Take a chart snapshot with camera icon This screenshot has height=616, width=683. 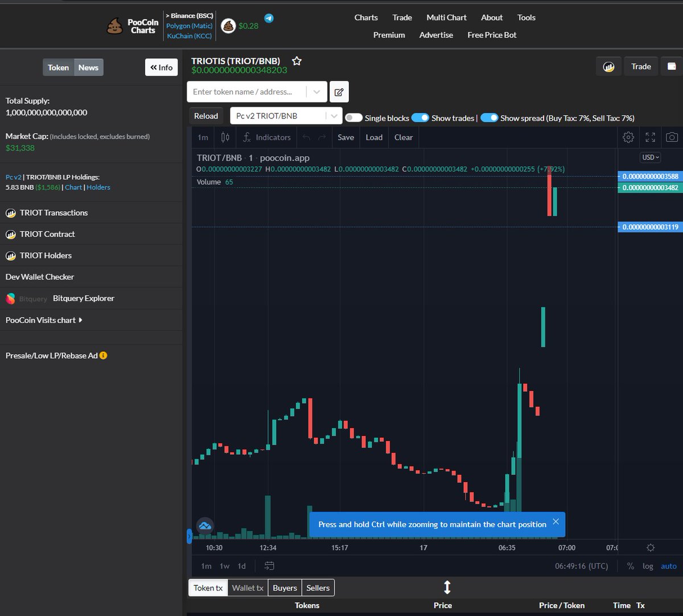[672, 137]
